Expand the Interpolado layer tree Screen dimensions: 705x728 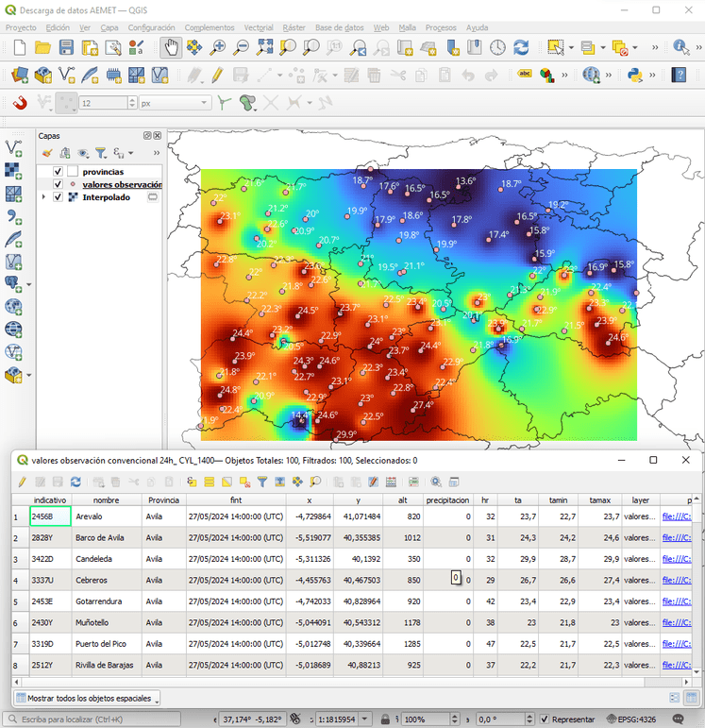(x=43, y=196)
